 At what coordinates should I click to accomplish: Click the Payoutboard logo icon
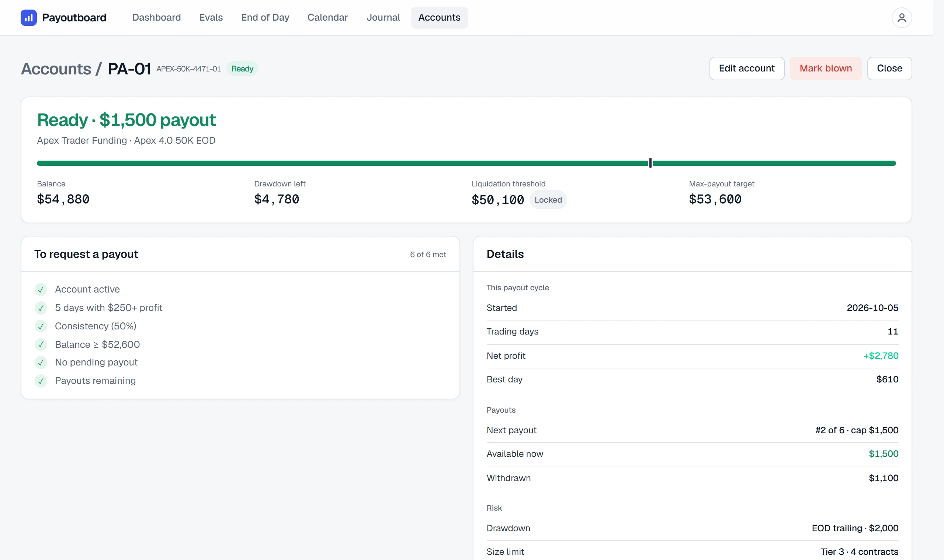point(29,18)
